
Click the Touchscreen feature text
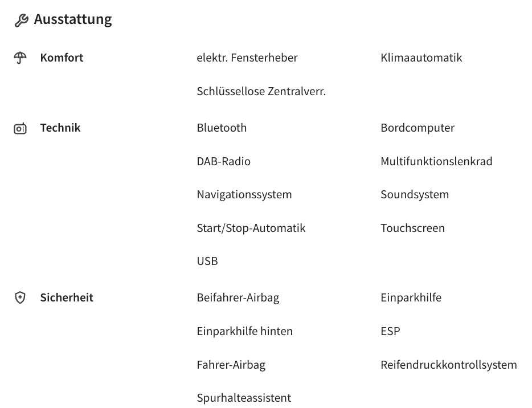[412, 228]
